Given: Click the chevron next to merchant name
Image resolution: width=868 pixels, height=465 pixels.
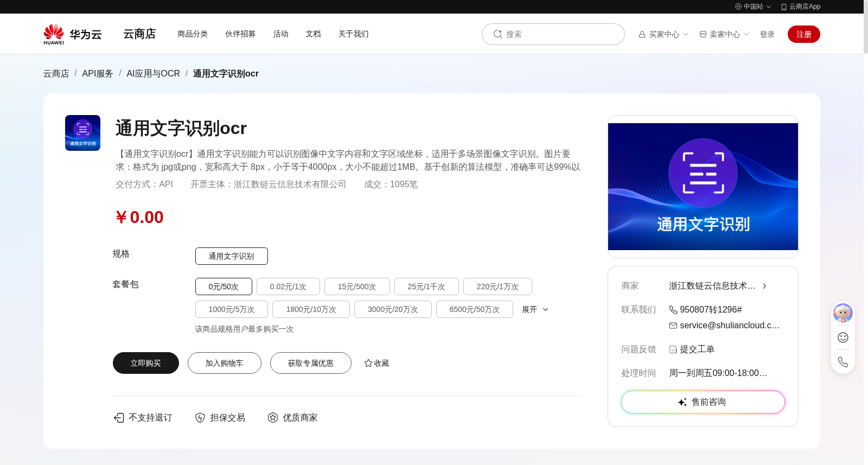Looking at the screenshot, I should click(x=764, y=286).
